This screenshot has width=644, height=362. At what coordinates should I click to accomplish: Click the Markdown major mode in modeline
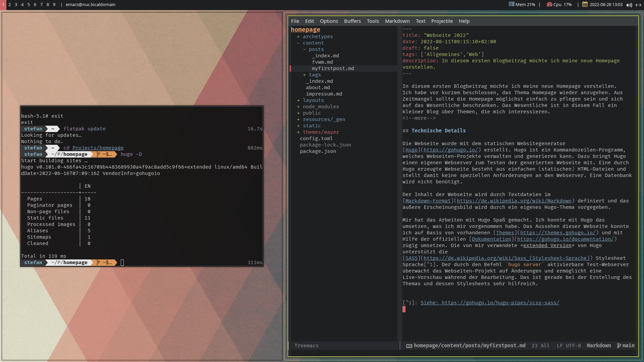pyautogui.click(x=599, y=346)
